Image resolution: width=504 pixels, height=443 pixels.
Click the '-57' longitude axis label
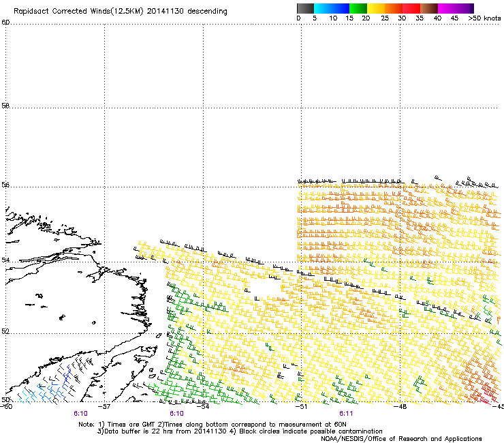[x=104, y=407]
